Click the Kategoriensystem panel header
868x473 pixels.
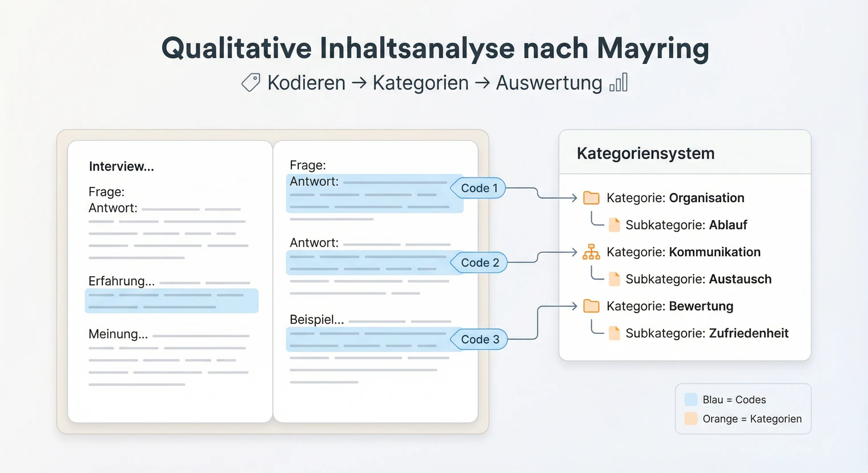coord(645,153)
